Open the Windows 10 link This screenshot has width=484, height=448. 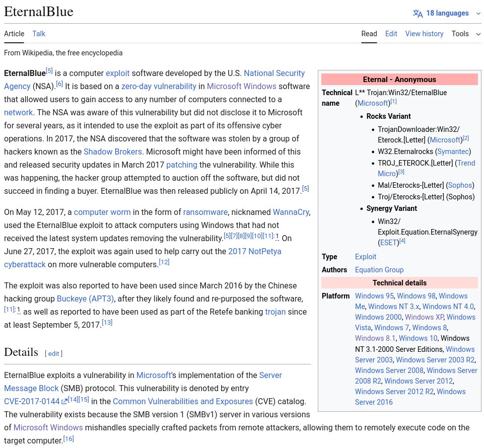[418, 338]
